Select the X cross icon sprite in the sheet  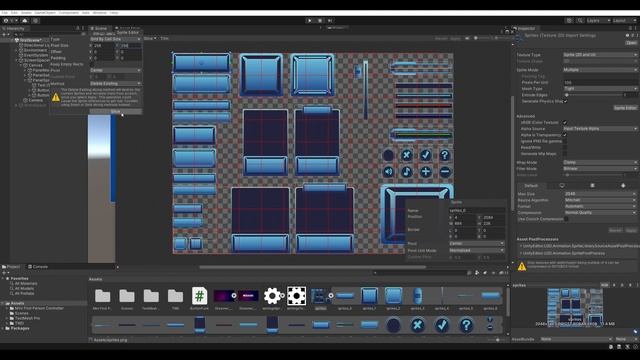point(406,155)
